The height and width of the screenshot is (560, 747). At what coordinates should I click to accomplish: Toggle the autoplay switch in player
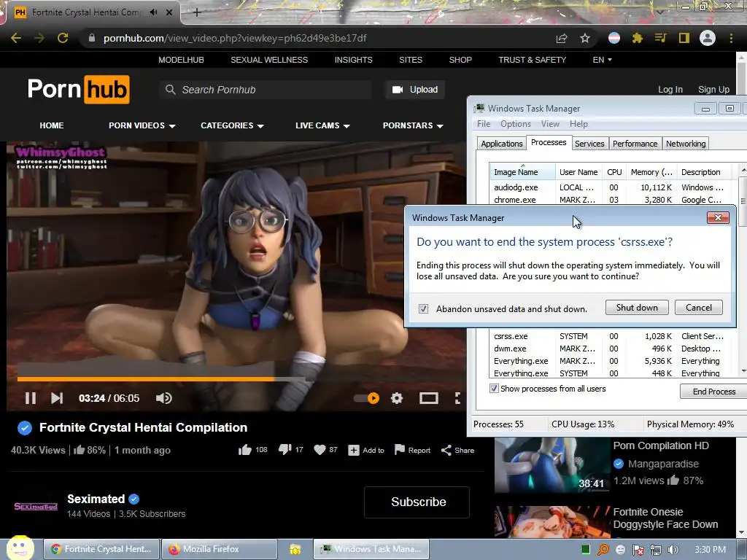tap(367, 398)
